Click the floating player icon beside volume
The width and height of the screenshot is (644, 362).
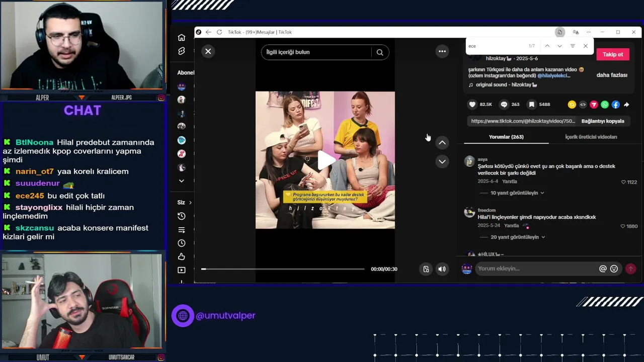[426, 269]
